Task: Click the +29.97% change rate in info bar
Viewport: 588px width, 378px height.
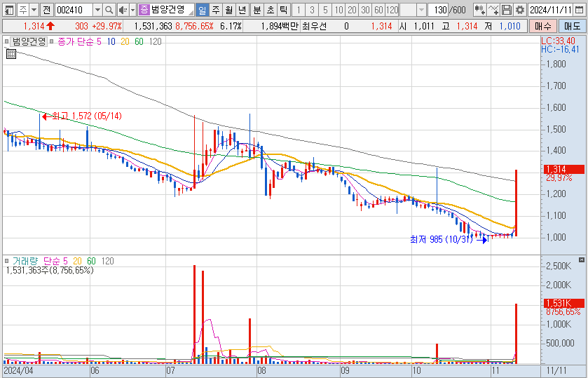Action: click(107, 26)
